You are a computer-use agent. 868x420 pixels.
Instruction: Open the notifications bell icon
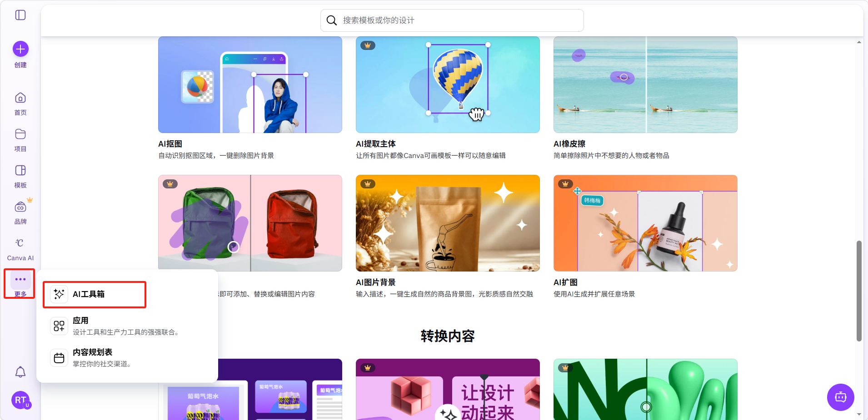(20, 372)
